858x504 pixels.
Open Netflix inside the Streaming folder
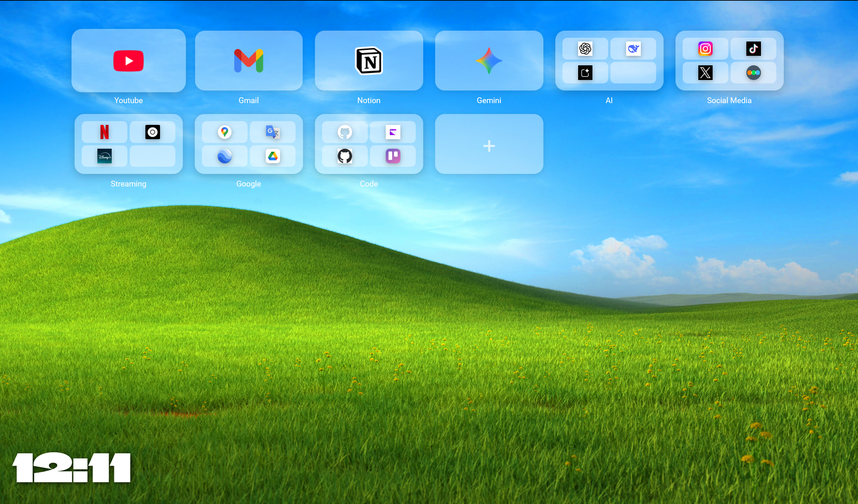click(x=104, y=132)
